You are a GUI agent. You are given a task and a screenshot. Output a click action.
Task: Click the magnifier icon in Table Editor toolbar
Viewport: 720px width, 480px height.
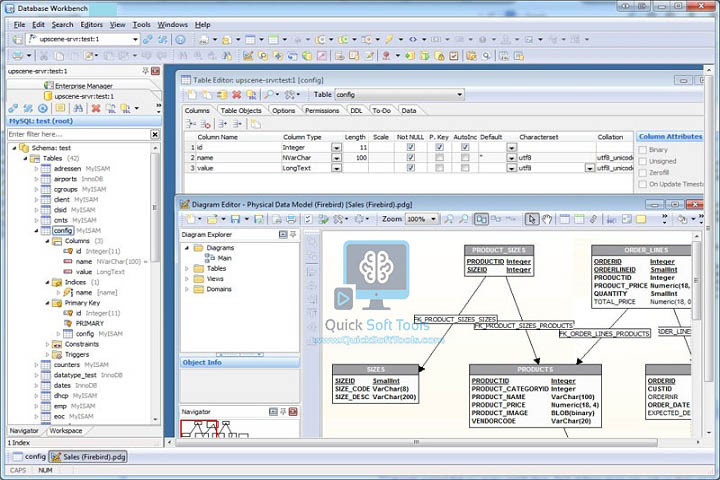coord(269,95)
